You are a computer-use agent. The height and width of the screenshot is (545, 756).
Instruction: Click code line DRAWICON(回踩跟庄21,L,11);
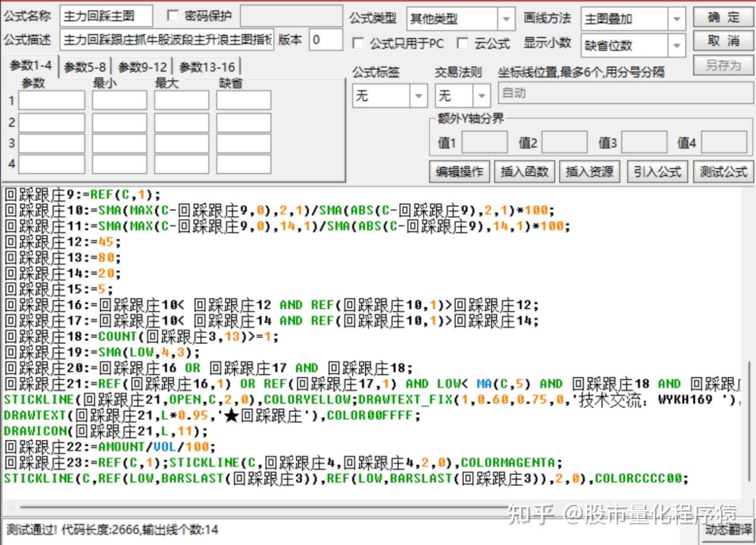point(105,431)
